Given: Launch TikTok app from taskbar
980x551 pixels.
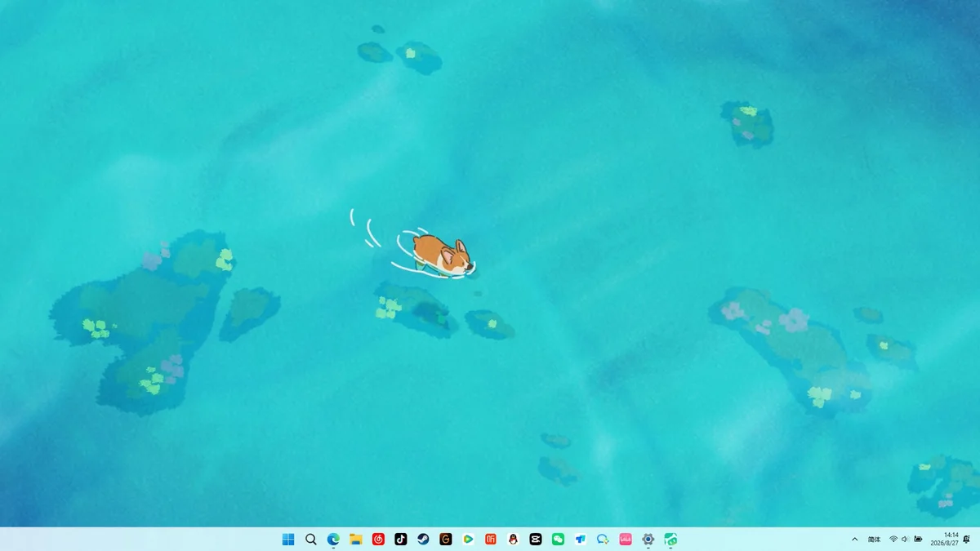Looking at the screenshot, I should [401, 539].
